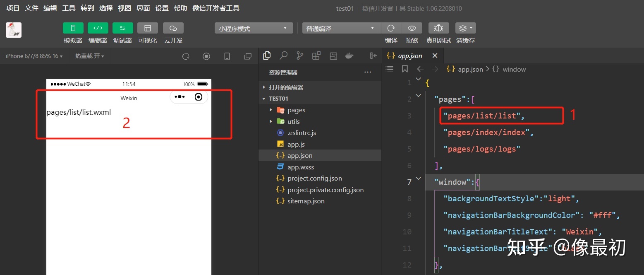Open the project.config.json file
The height and width of the screenshot is (275, 644).
point(314,179)
